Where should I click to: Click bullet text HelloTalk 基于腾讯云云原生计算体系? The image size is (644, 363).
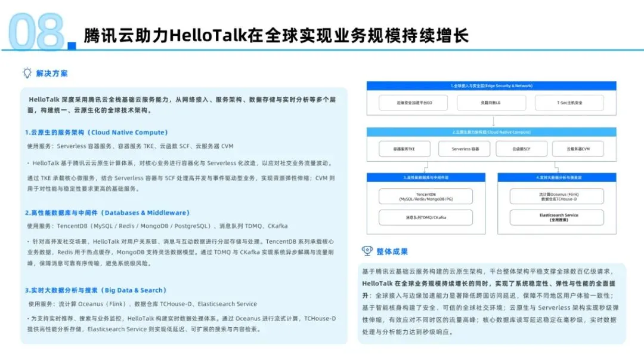(181, 163)
